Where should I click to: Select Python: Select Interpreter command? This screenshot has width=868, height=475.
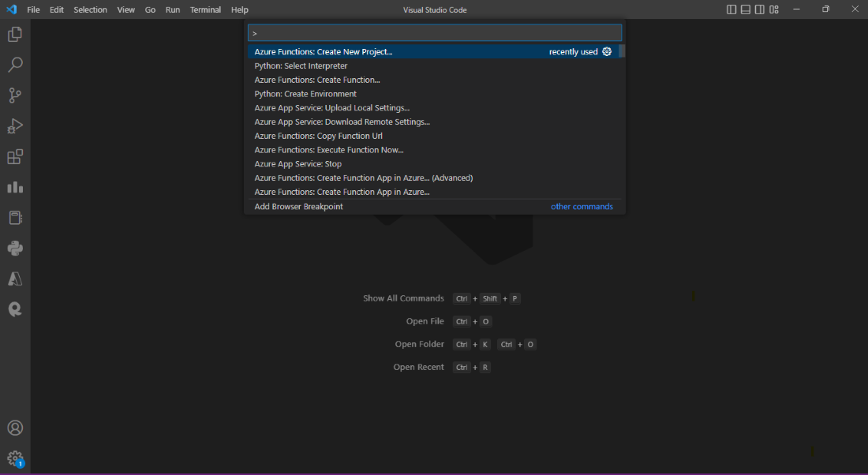tap(433, 65)
